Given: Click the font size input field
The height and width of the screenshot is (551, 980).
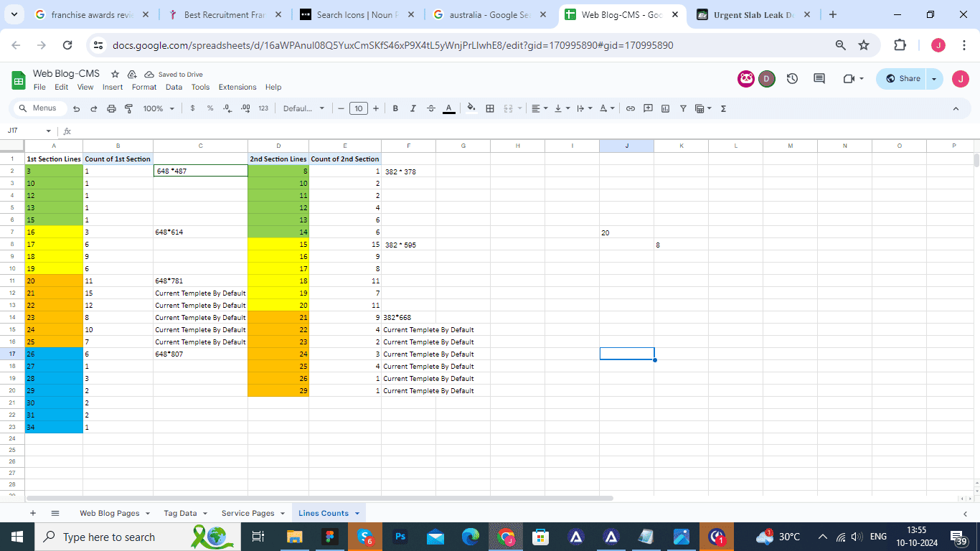Looking at the screenshot, I should [x=359, y=108].
